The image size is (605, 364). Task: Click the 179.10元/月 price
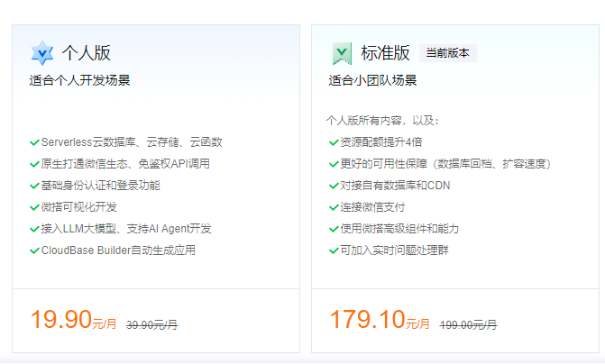[x=380, y=320]
